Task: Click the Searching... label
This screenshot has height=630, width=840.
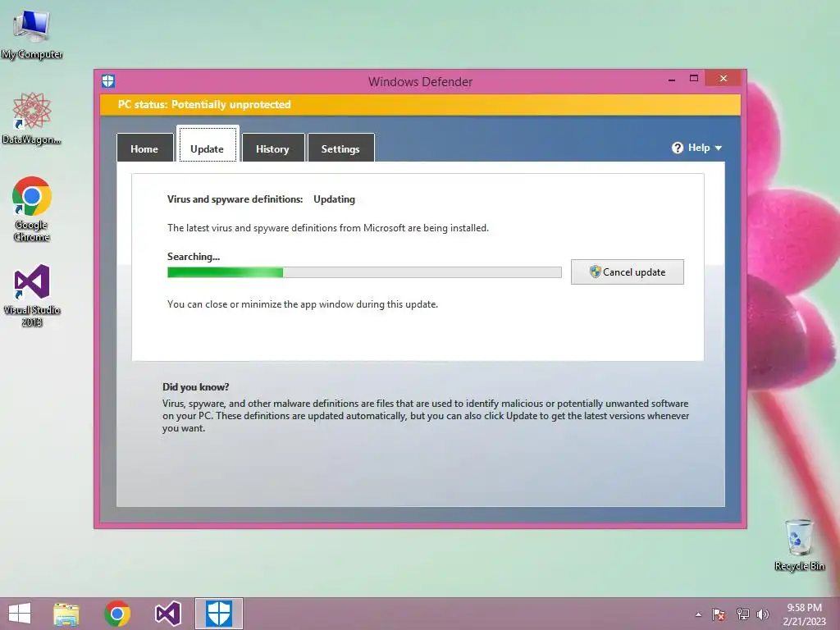Action: 194,257
